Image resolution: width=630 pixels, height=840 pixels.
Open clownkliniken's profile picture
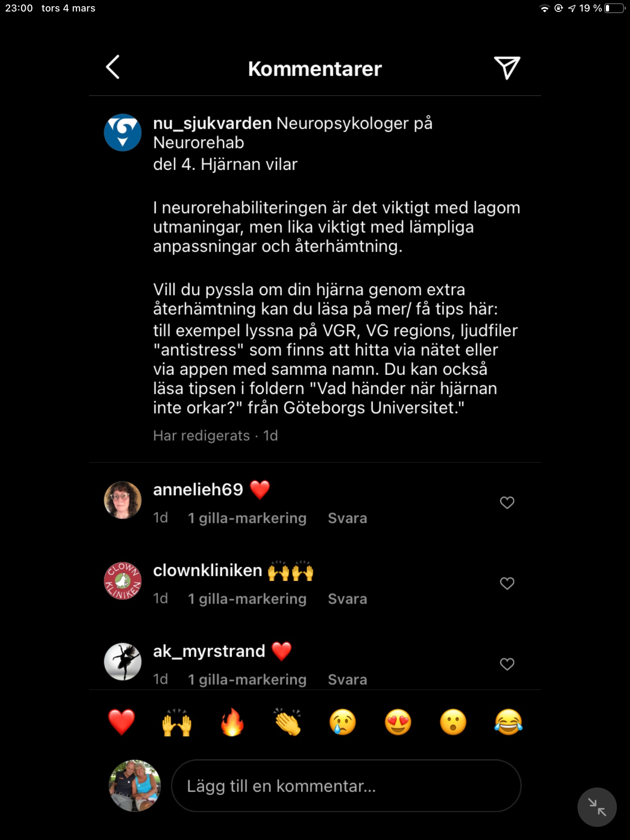coord(123,581)
